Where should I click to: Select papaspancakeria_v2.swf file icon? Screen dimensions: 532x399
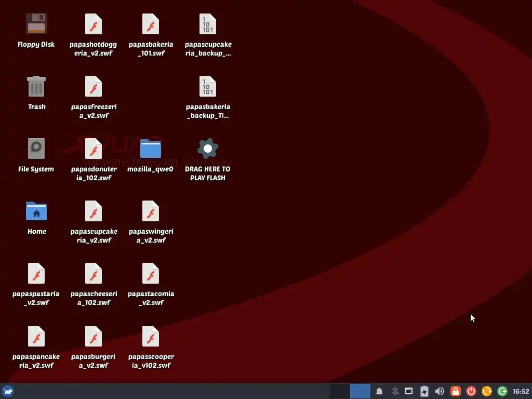click(36, 336)
